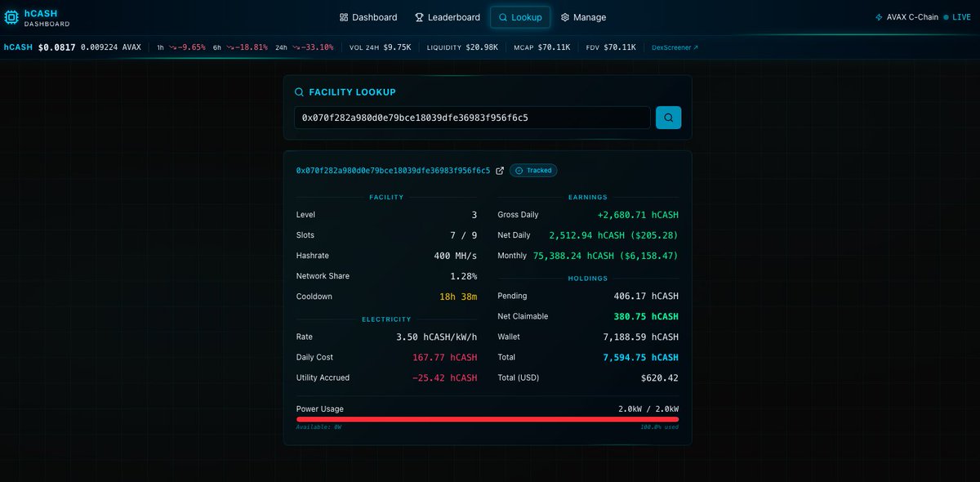Click the red Power Usage progress bar

[488, 419]
